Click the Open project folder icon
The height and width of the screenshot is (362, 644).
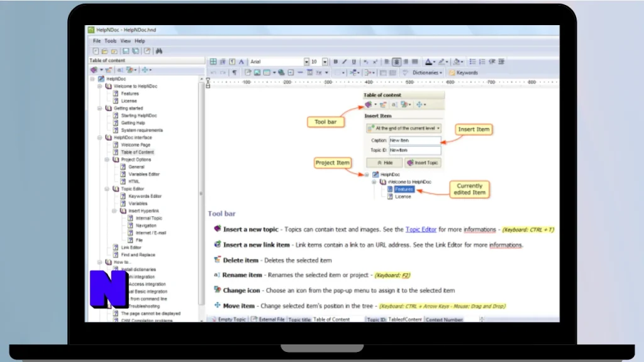click(105, 51)
